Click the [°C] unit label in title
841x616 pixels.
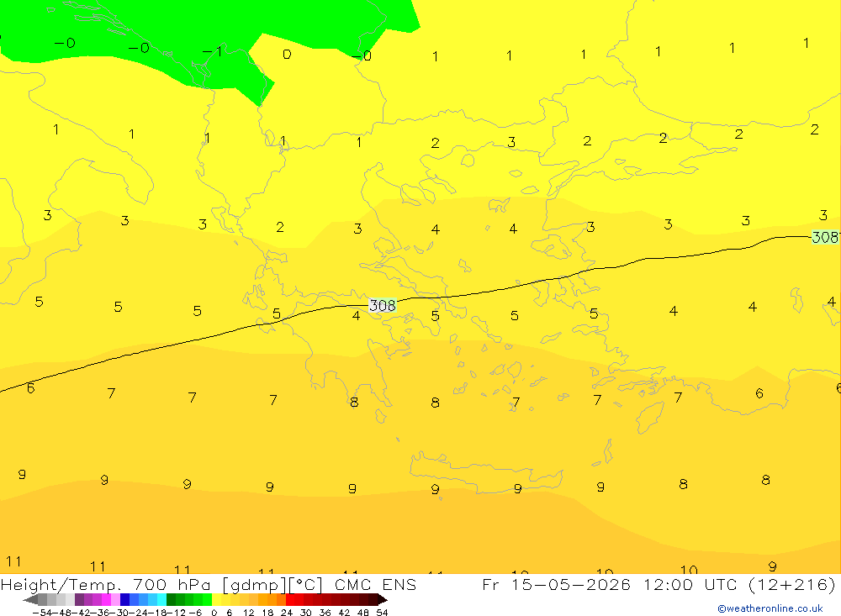point(306,584)
